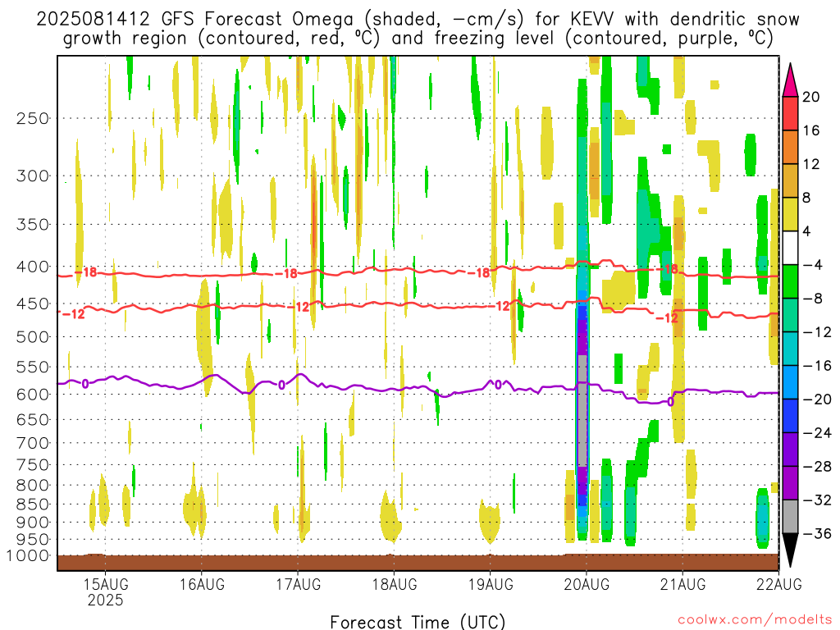840x630 pixels.
Task: Click the 19AUG time axis label
Action: coord(491,584)
